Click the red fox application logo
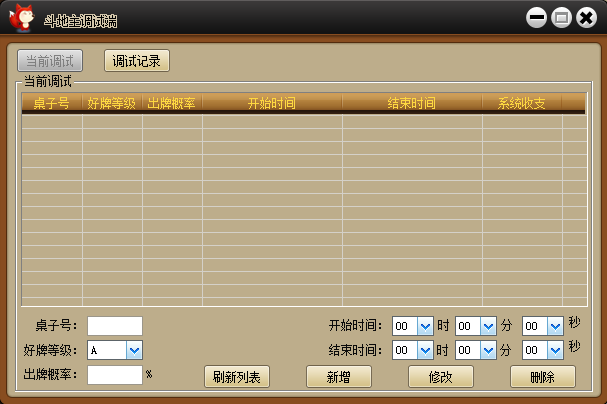Image resolution: width=607 pixels, height=404 pixels. pyautogui.click(x=22, y=18)
